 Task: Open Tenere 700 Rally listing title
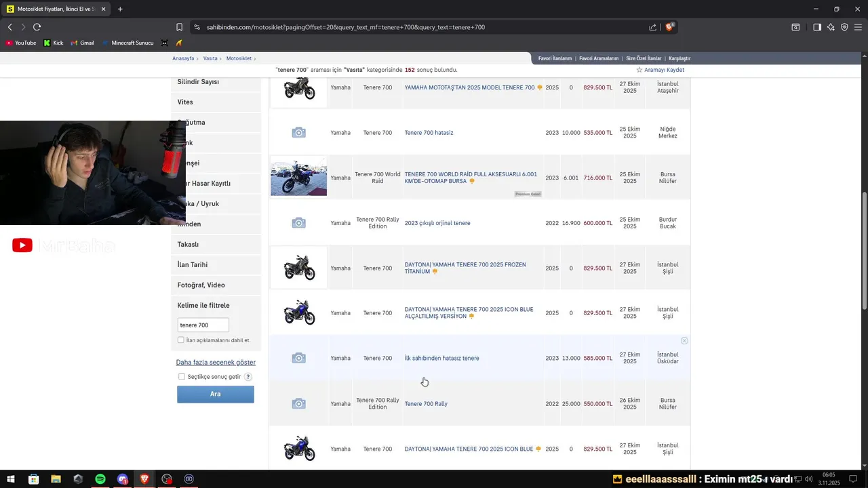click(426, 404)
